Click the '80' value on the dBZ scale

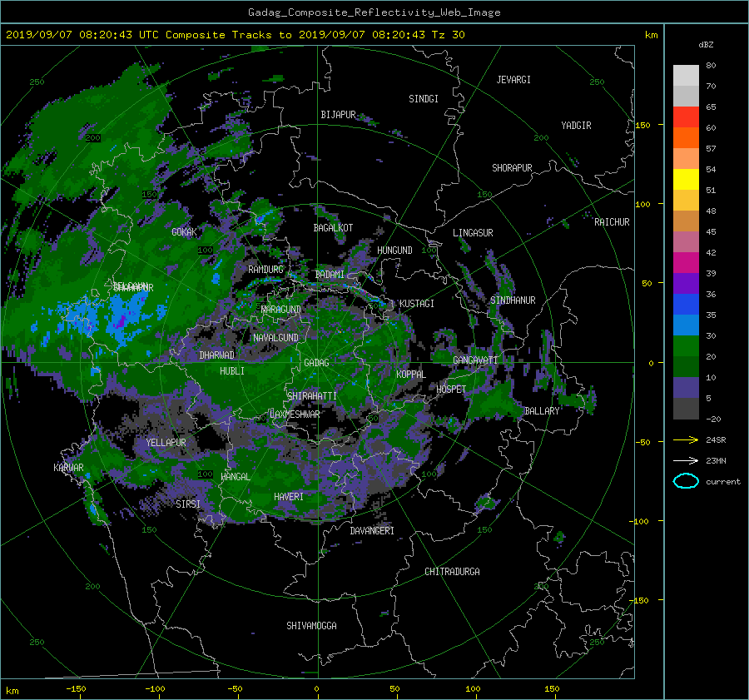click(711, 66)
